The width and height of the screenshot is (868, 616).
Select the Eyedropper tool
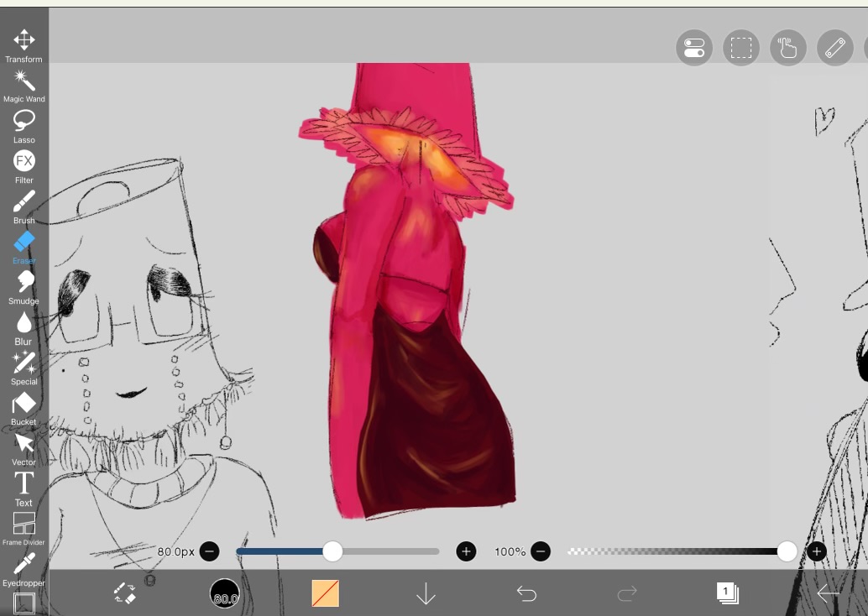point(24,570)
